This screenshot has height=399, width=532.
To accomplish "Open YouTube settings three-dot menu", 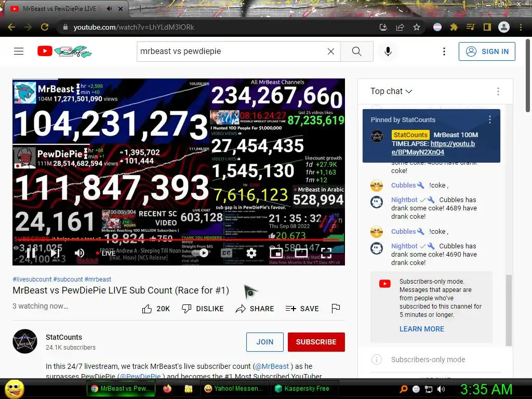I will pos(444,51).
